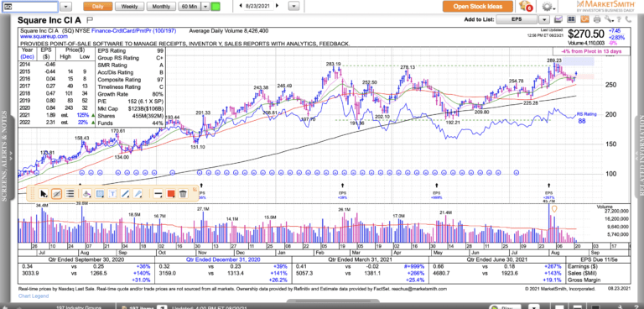
Task: Switch to multi-chart grid view icon
Action: (571, 19)
